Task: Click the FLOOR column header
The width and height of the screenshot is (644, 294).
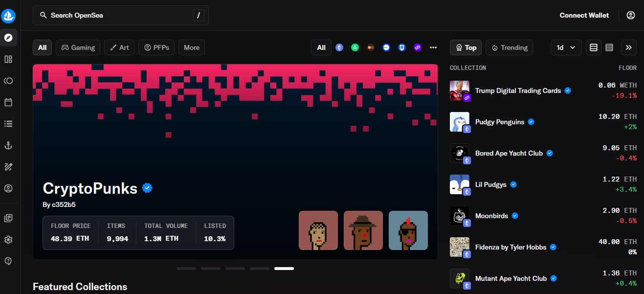Action: (627, 68)
